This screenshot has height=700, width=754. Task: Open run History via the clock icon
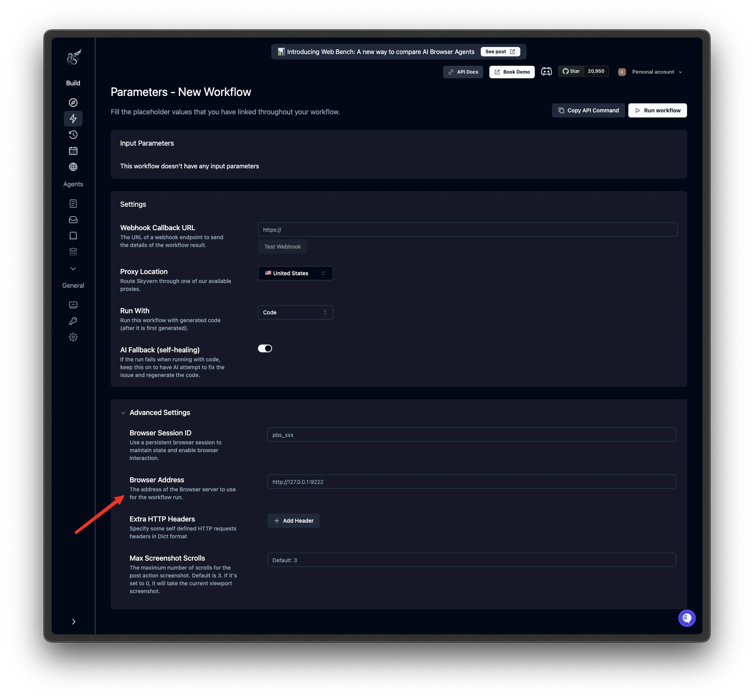(73, 135)
